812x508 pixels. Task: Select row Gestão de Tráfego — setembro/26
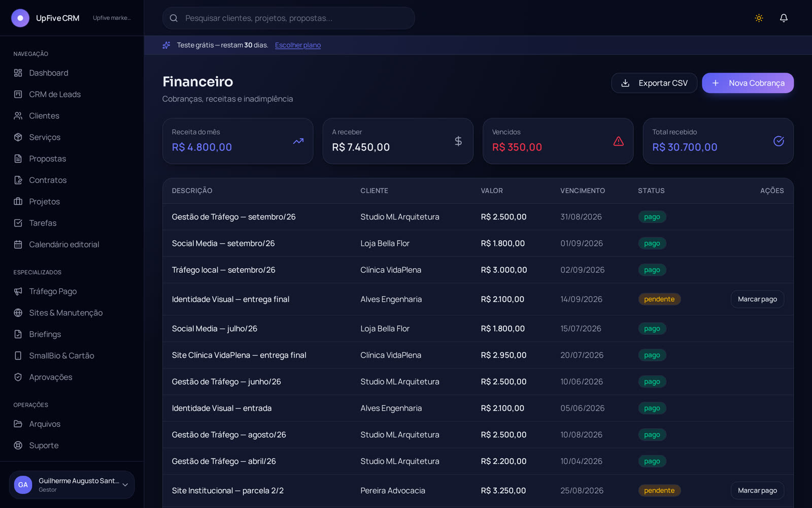click(x=478, y=217)
